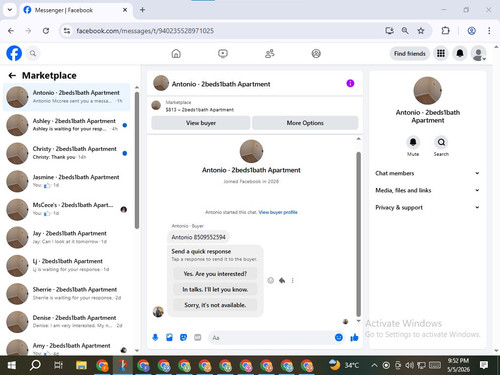Send a thumbs-up like in chat
The image size is (500, 375).
(354, 338)
